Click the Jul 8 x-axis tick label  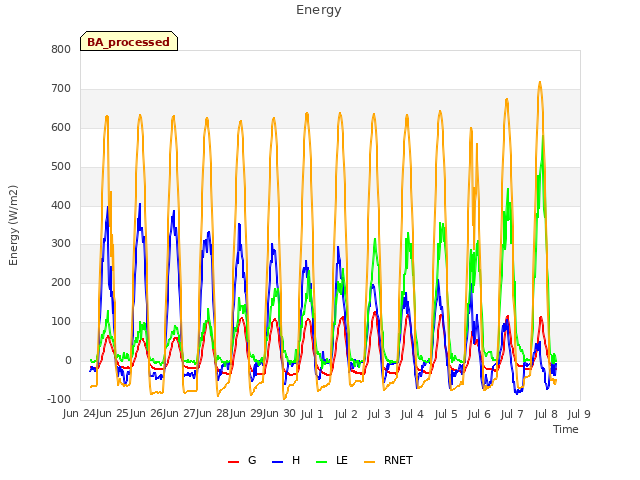[546, 414]
